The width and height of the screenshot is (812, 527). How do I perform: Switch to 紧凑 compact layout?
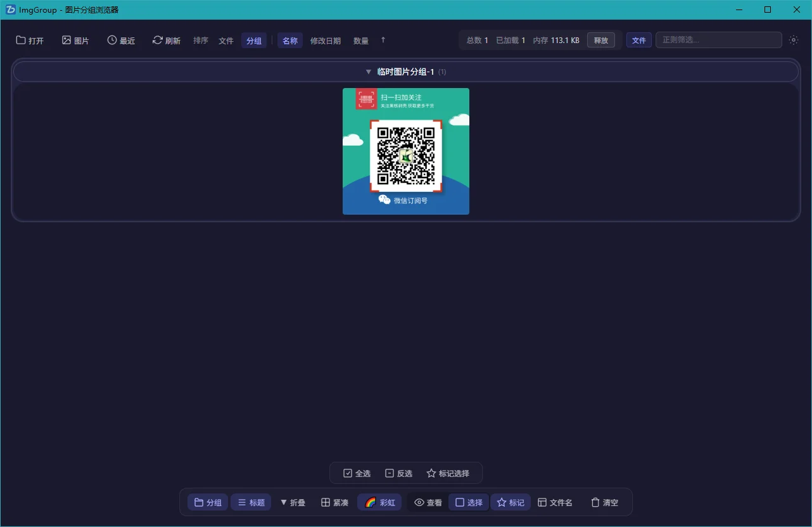[x=334, y=502]
